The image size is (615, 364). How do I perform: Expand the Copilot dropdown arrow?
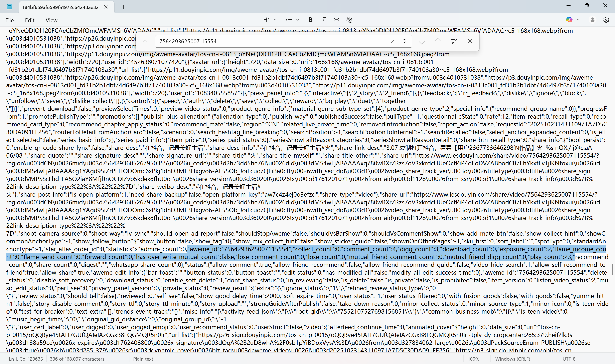(x=578, y=20)
